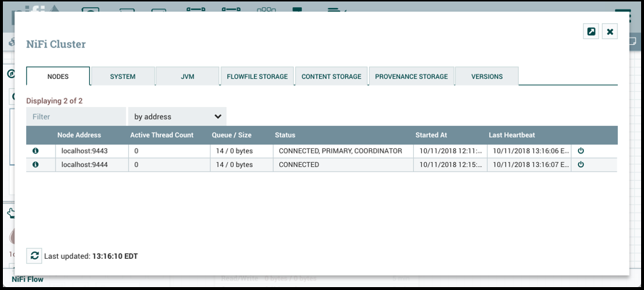The image size is (644, 290).
Task: Refresh the cluster table
Action: [35, 256]
